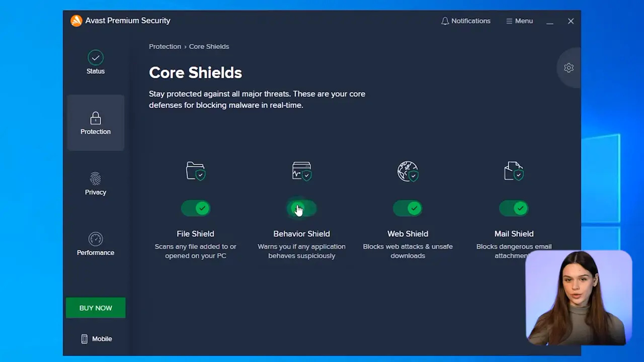Open Core Shields settings gear
This screenshot has height=362, width=644.
[569, 68]
